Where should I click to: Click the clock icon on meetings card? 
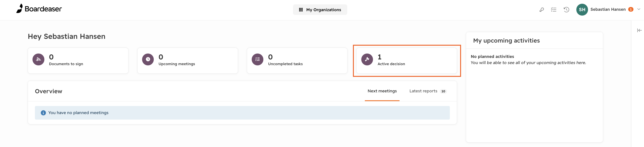click(x=148, y=59)
